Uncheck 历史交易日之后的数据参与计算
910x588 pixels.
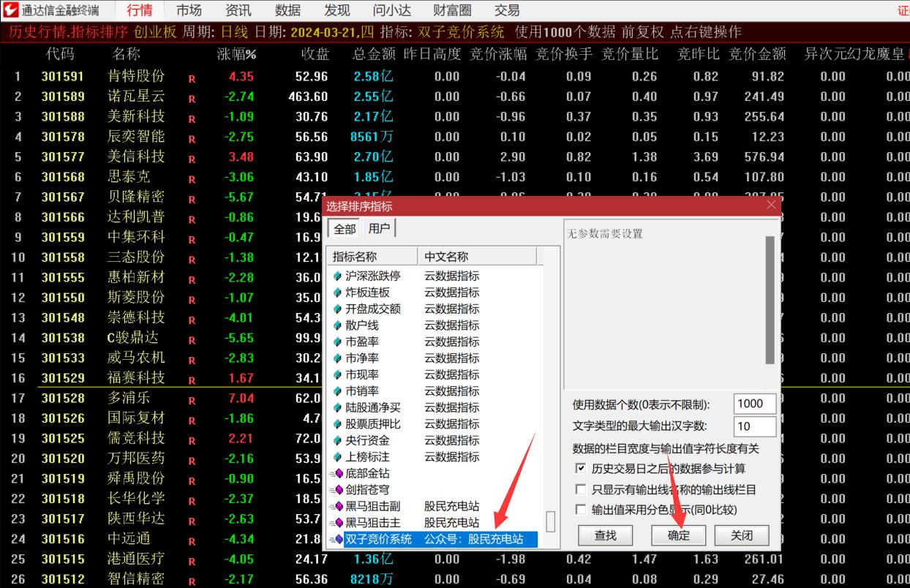581,468
